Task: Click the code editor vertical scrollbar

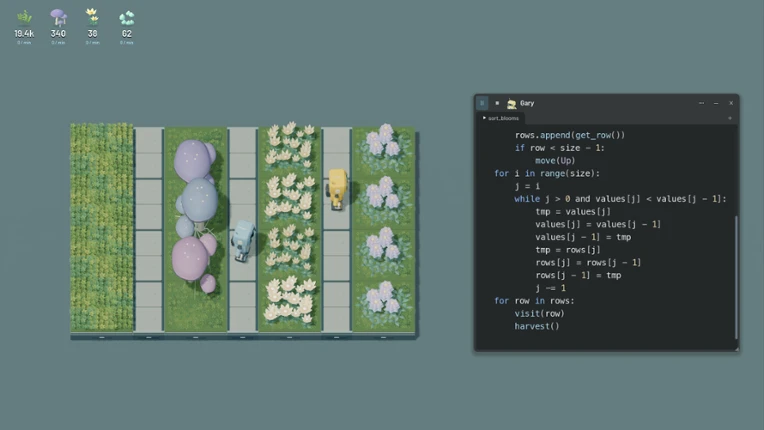Action: (736, 277)
